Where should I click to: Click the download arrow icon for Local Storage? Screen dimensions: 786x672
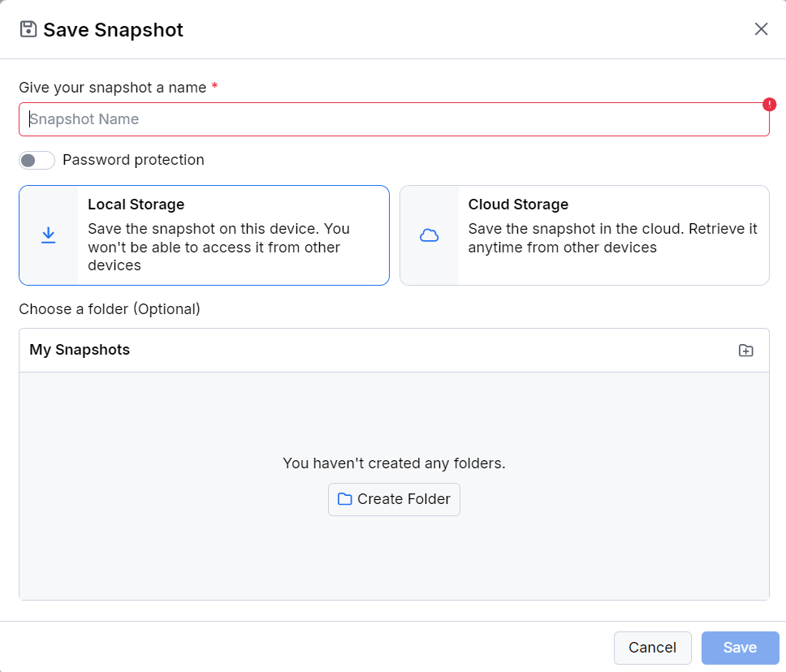[49, 235]
